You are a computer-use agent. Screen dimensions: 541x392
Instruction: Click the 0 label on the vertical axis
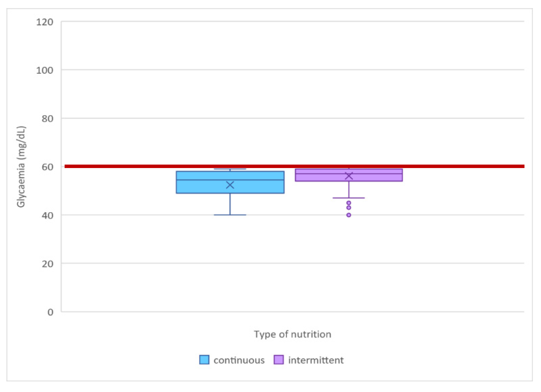pos(50,312)
